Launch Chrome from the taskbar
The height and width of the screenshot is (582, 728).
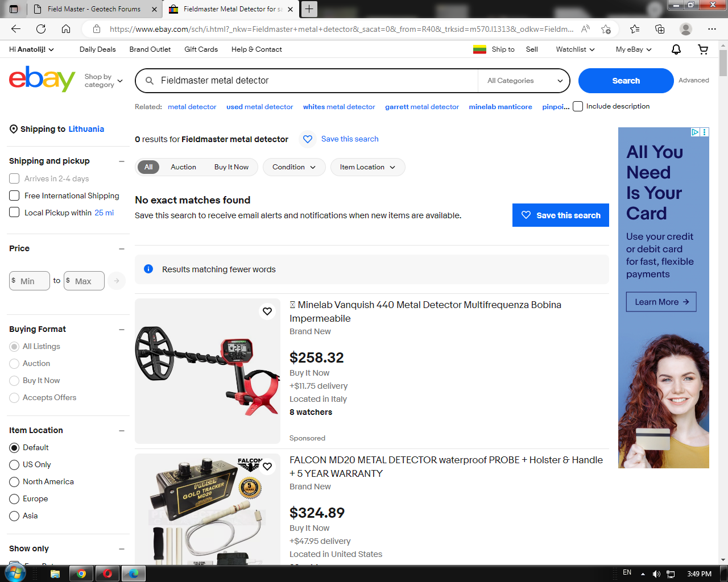pyautogui.click(x=81, y=573)
